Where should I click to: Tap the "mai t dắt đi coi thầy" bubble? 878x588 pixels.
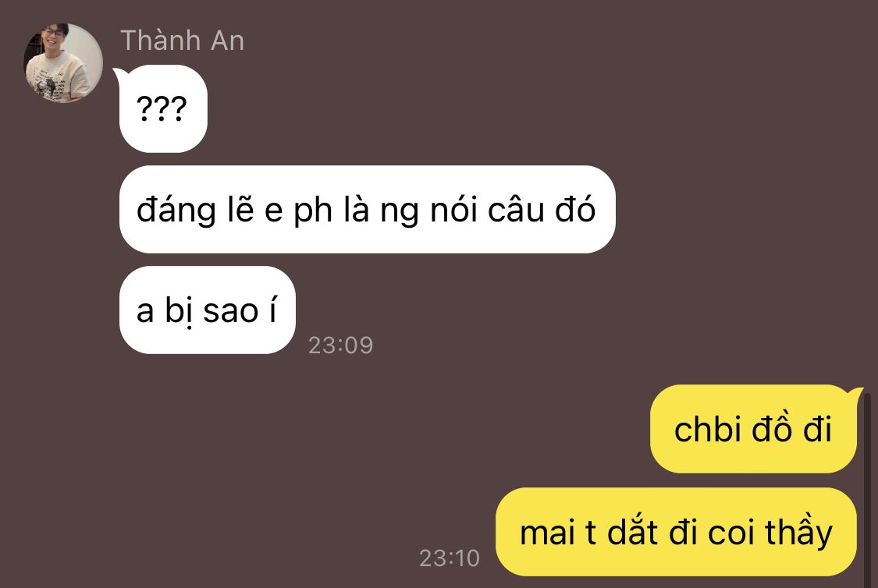pyautogui.click(x=677, y=532)
